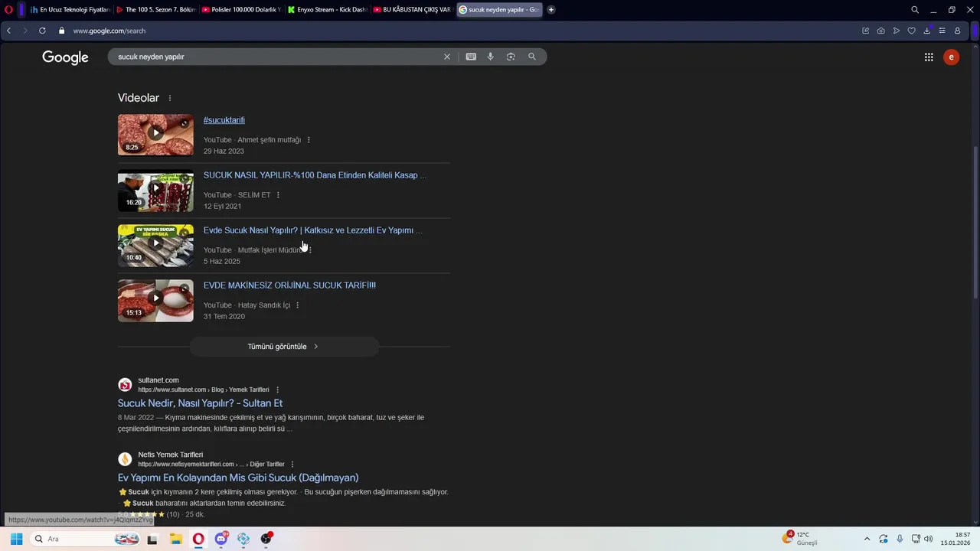This screenshot has width=980, height=551.
Task: Open more options for Ahmet şefin mutfağı video
Action: tap(309, 140)
